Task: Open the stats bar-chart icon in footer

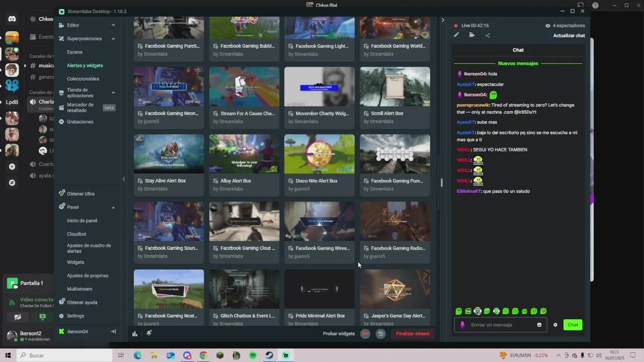Action: (x=135, y=333)
